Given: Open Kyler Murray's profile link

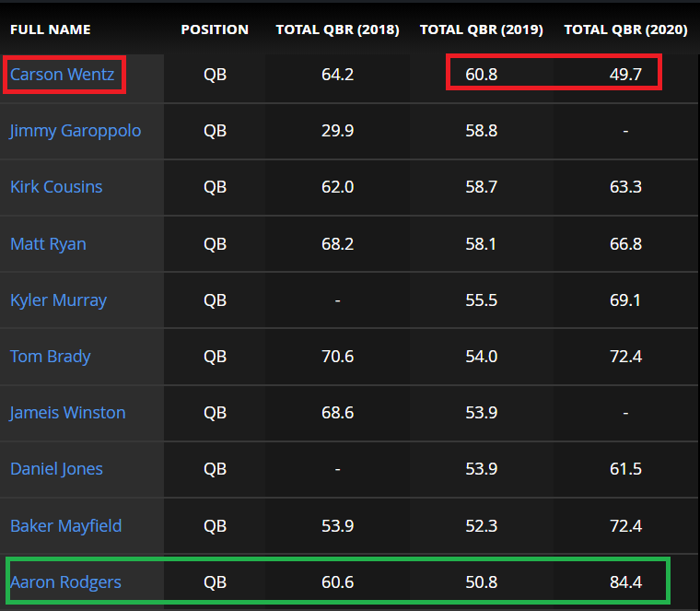Looking at the screenshot, I should [58, 300].
